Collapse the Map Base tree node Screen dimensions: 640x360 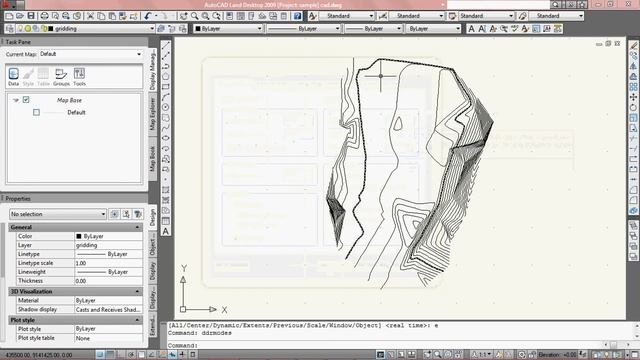tap(16, 100)
